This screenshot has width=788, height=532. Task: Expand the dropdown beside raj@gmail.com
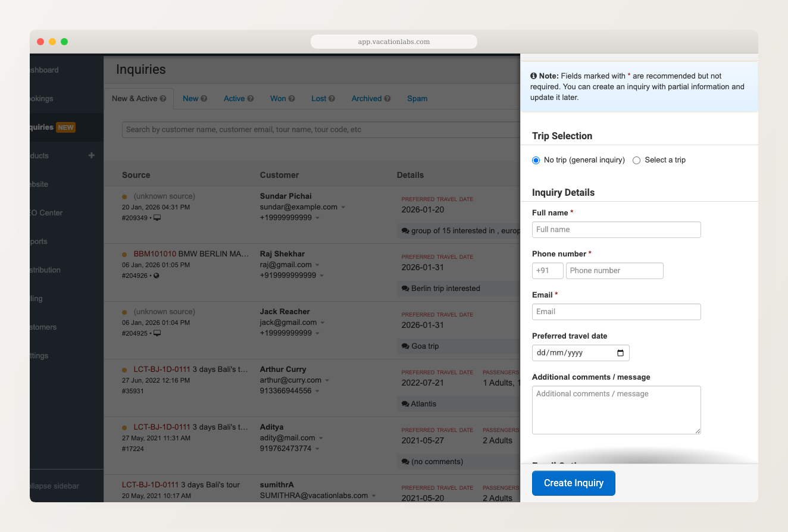coord(318,264)
